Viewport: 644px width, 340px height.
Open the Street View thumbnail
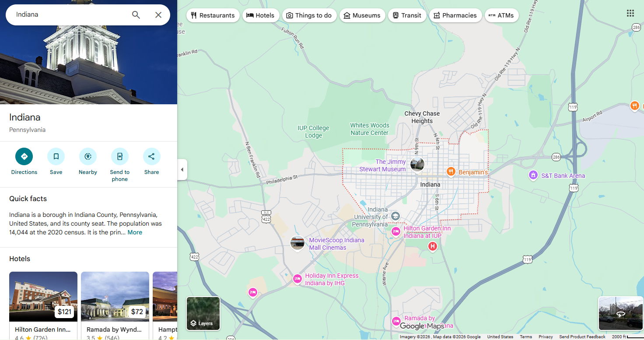tap(621, 313)
